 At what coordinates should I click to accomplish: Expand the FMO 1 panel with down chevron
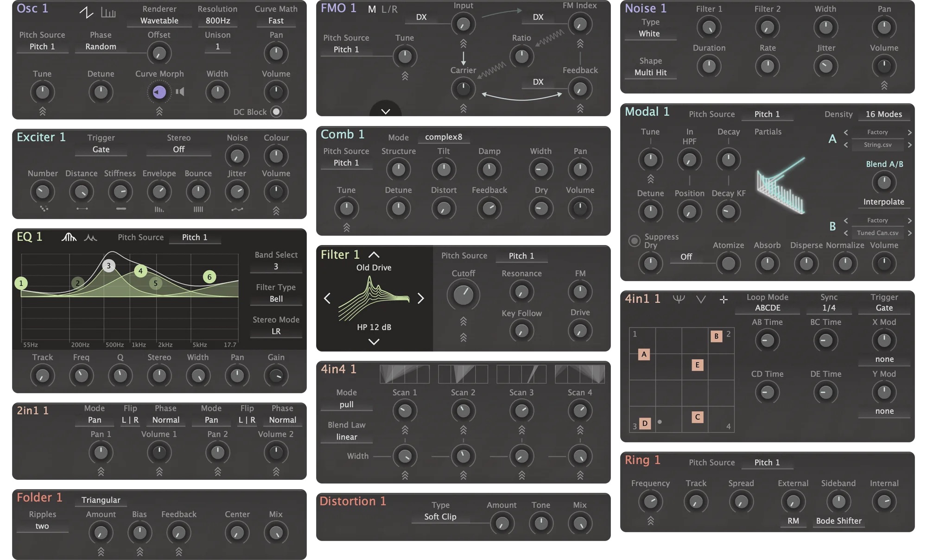coord(385,111)
